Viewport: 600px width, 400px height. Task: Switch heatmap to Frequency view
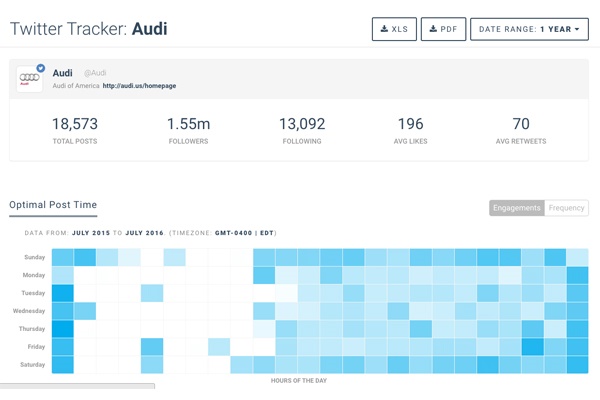[566, 208]
